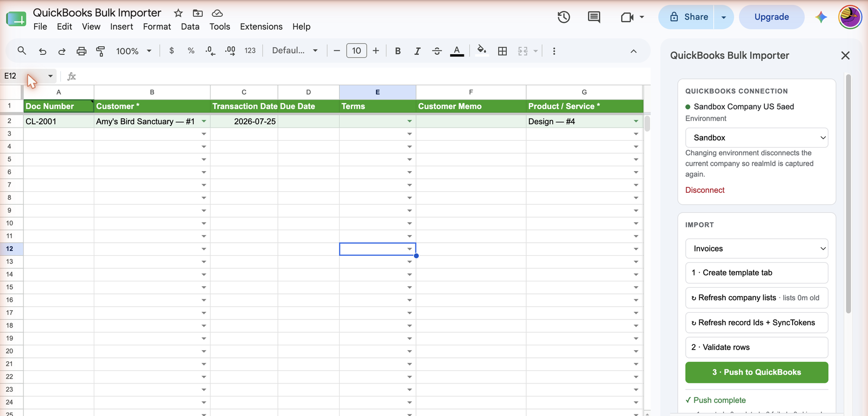Viewport: 868px width, 416px height.
Task: Open the Format menu
Action: tap(157, 27)
